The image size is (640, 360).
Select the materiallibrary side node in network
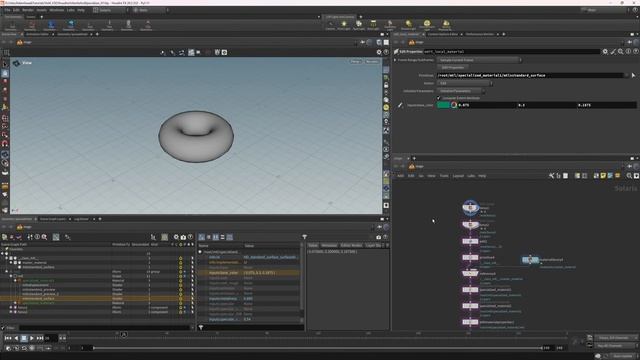click(530, 260)
